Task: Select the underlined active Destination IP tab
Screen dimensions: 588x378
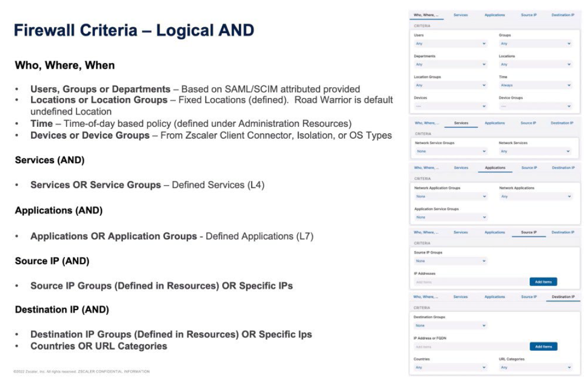Action: 563,297
